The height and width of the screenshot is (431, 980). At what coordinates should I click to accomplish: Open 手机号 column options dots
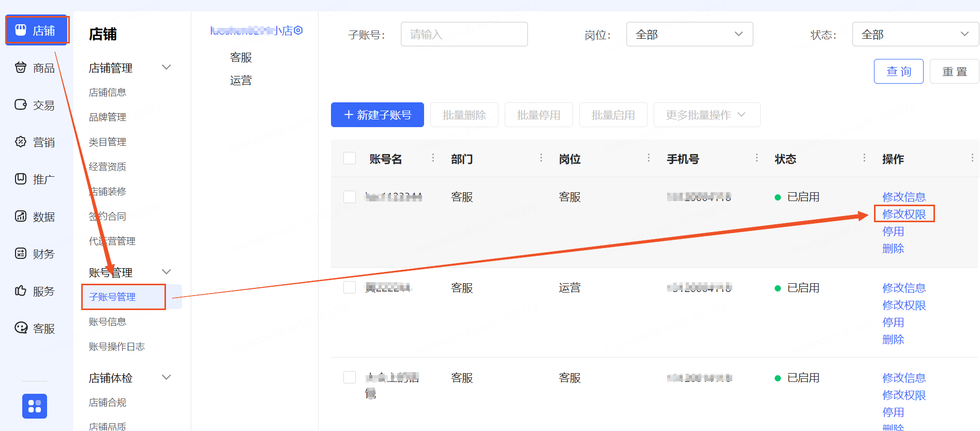[757, 158]
